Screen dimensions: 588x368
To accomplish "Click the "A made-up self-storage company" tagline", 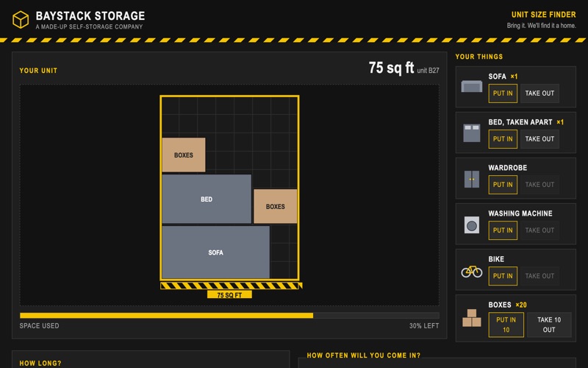I will [89, 26].
